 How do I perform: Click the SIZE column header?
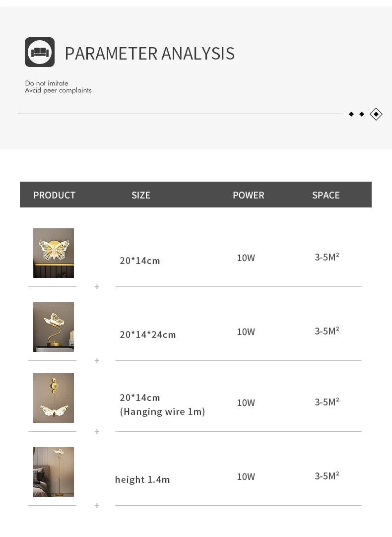(141, 195)
